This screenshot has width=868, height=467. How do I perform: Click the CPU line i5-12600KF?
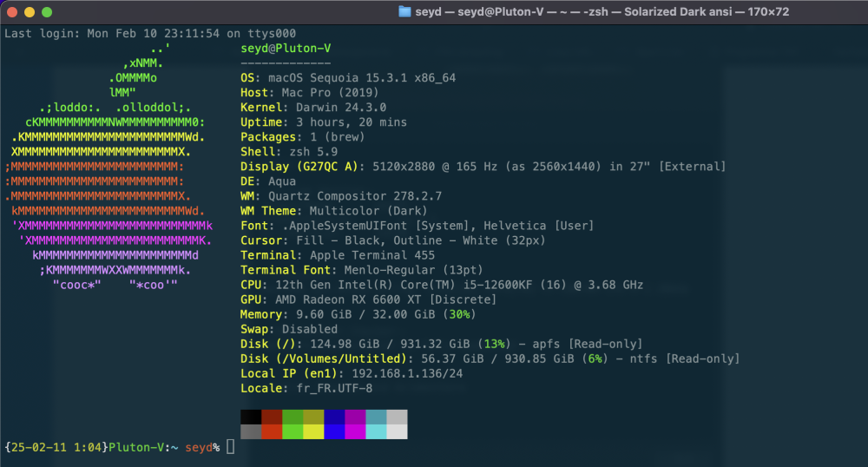pos(442,285)
